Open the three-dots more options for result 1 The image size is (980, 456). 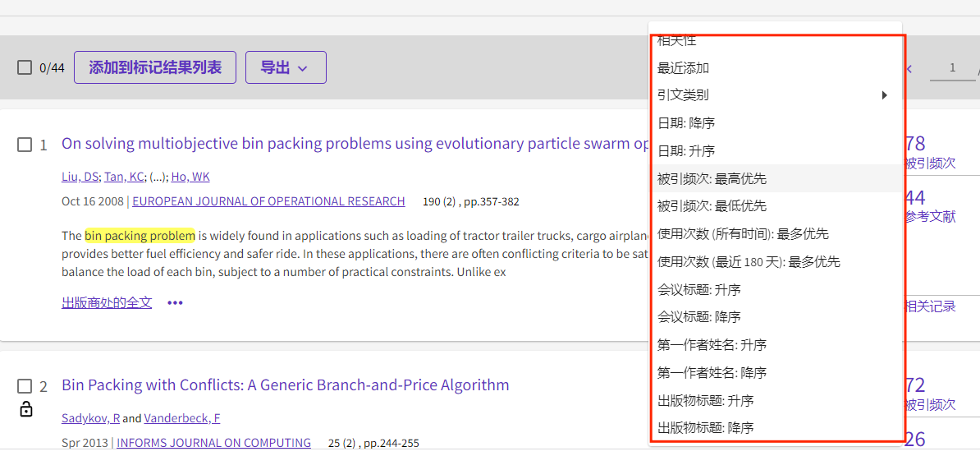click(x=175, y=302)
